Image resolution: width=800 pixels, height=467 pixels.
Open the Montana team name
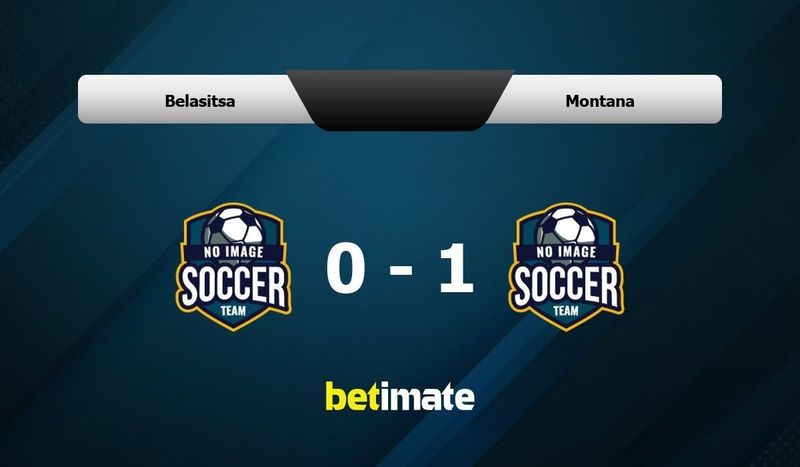coord(600,101)
